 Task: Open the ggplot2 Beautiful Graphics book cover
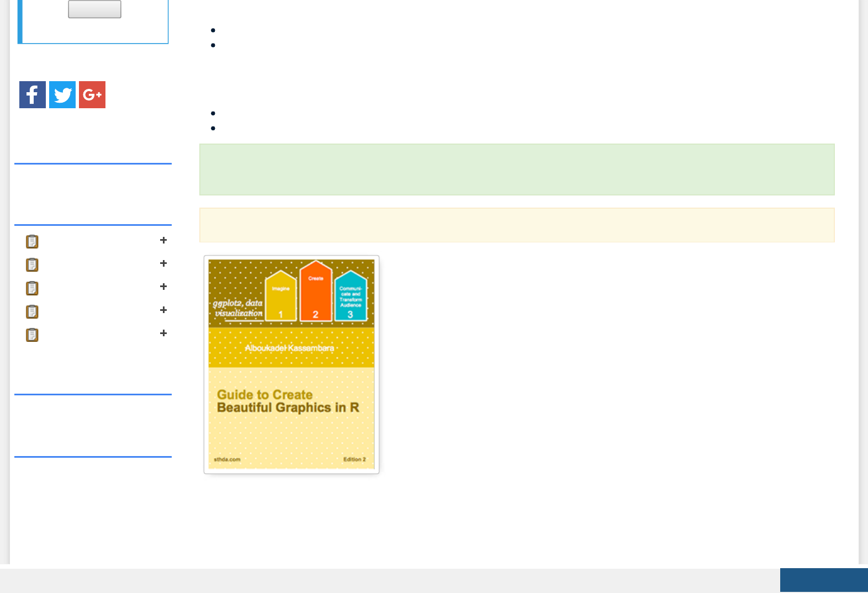point(292,364)
